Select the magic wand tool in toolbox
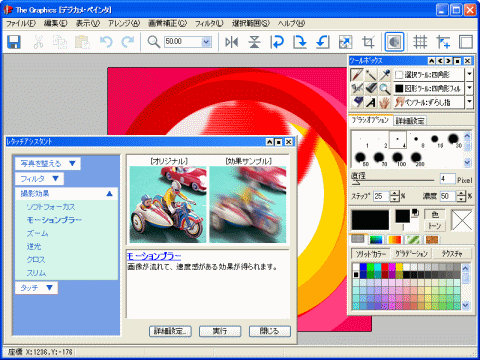Image resolution: width=480 pixels, height=360 pixels. 371,75
